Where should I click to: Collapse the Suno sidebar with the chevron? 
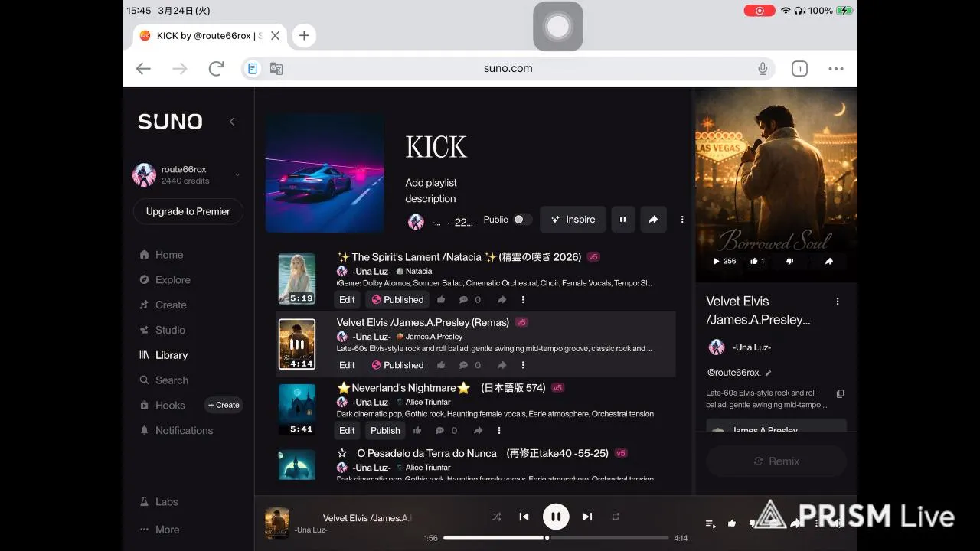pos(232,122)
